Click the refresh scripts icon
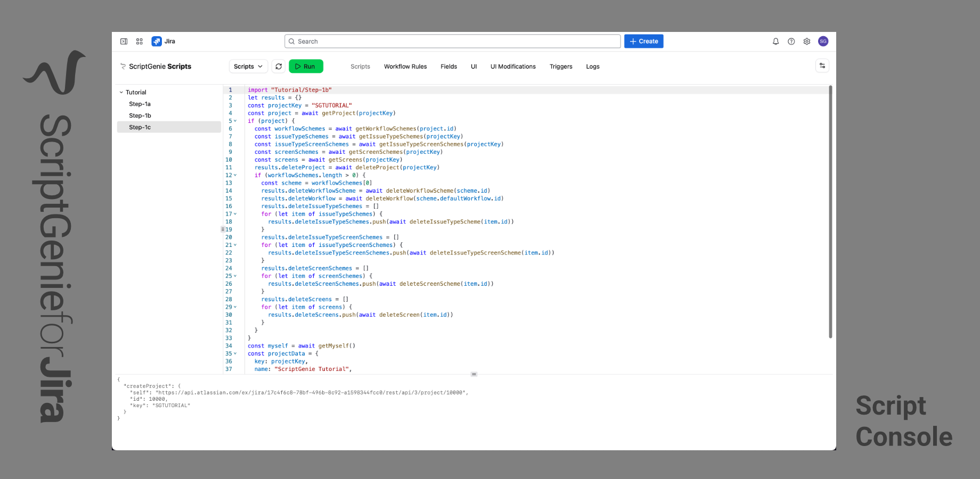This screenshot has height=479, width=980. [279, 67]
